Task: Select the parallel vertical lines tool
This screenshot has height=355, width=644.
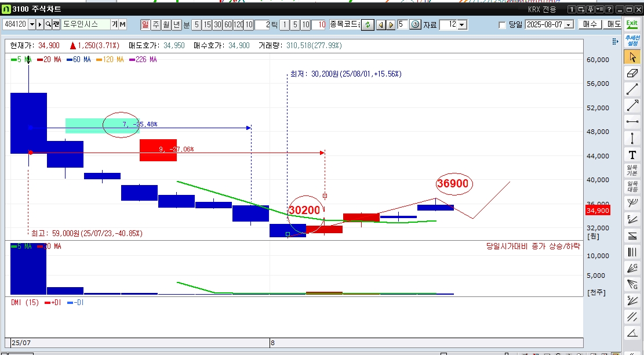Action: 632,252
